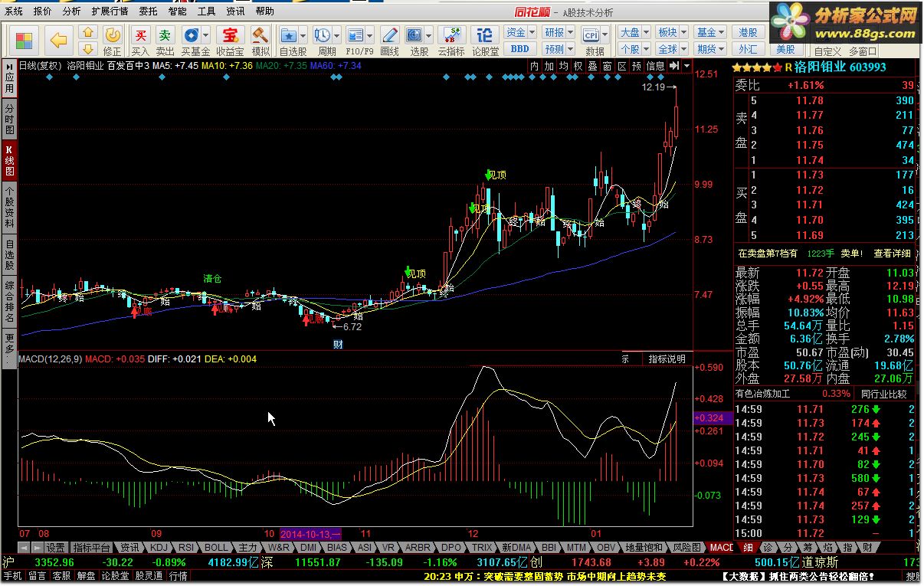This screenshot has height=586, width=924.
Task: Click the down arrow page icon
Action: tap(88, 48)
